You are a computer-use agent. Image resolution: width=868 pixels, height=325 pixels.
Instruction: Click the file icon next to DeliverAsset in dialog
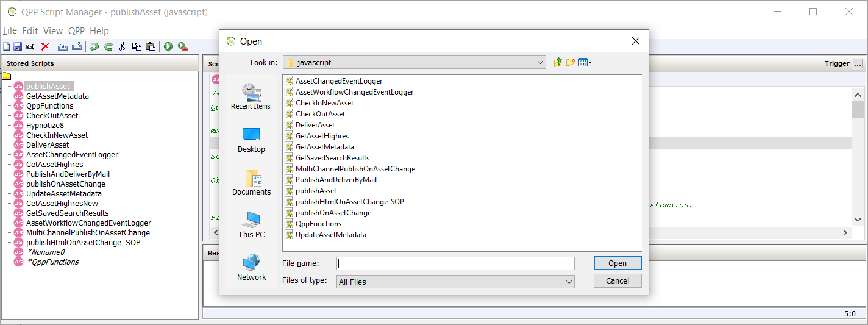point(290,125)
